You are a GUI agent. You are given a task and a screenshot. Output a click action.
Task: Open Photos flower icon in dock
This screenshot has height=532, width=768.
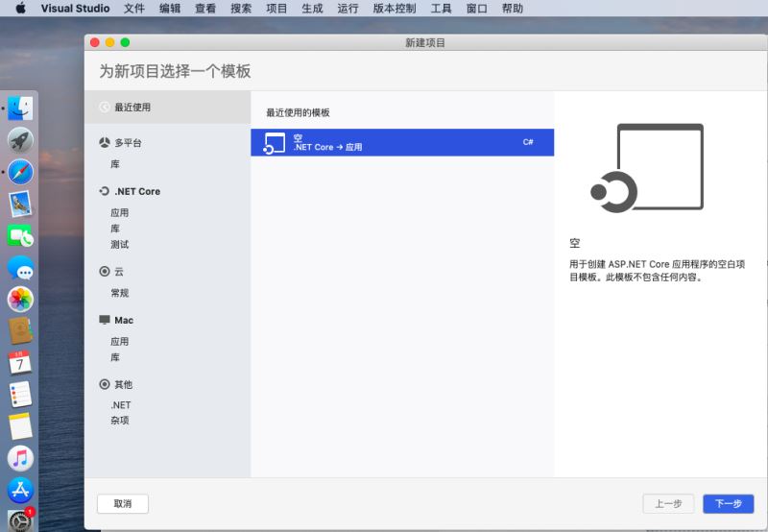click(20, 300)
